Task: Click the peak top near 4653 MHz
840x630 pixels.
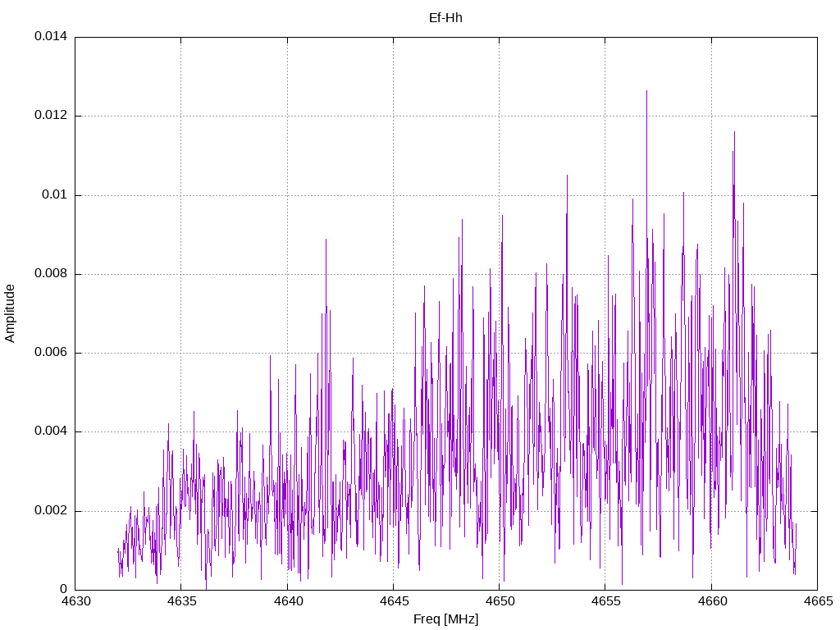Action: point(568,176)
